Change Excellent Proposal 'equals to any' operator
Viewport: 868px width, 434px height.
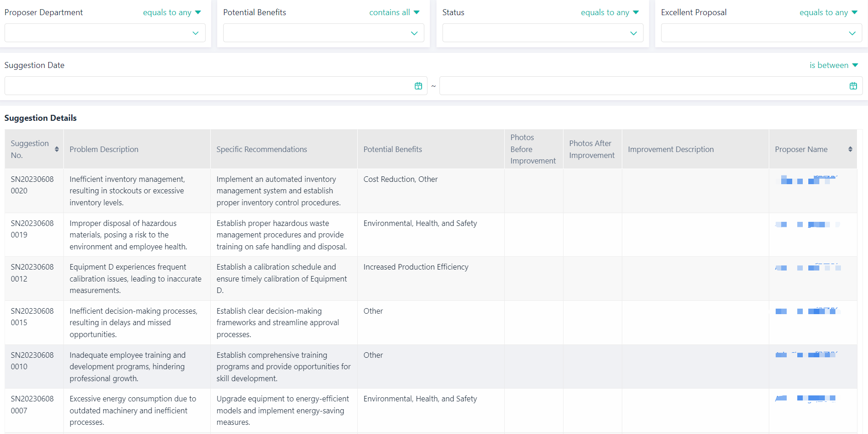pyautogui.click(x=828, y=12)
